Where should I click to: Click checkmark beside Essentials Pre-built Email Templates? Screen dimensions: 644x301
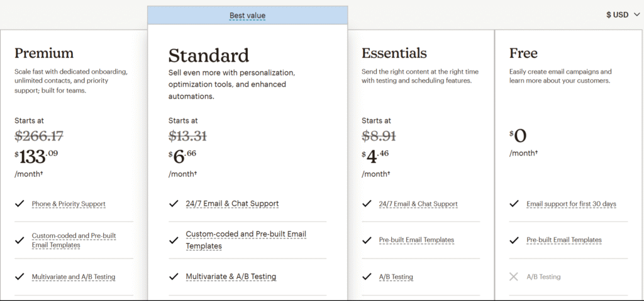pyautogui.click(x=367, y=240)
